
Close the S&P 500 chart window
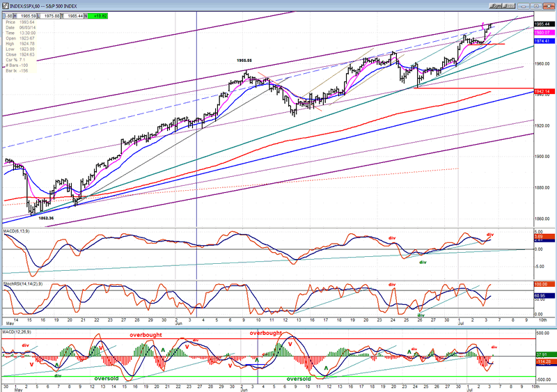[x=548, y=6]
